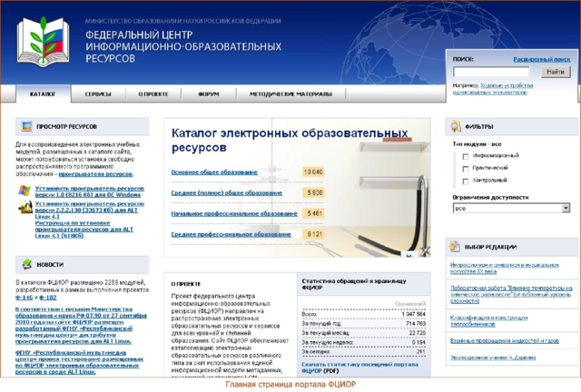Check the Контрольный module checkbox

[x=466, y=181]
